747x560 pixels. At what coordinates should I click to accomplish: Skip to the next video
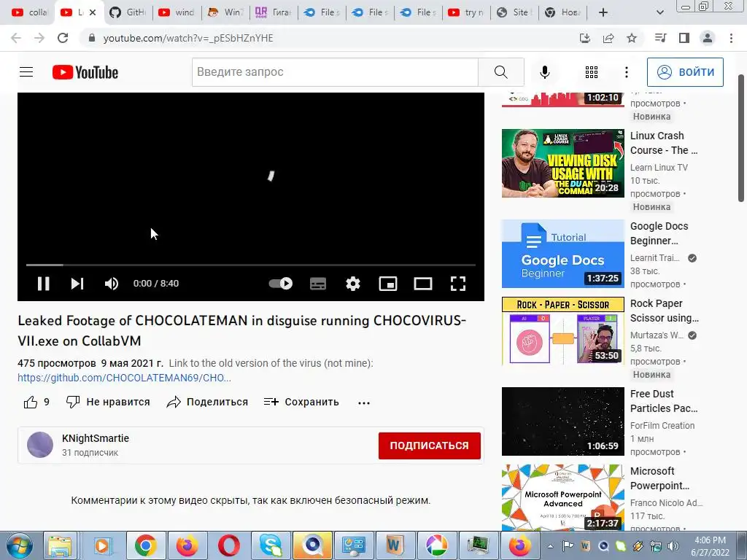77,284
